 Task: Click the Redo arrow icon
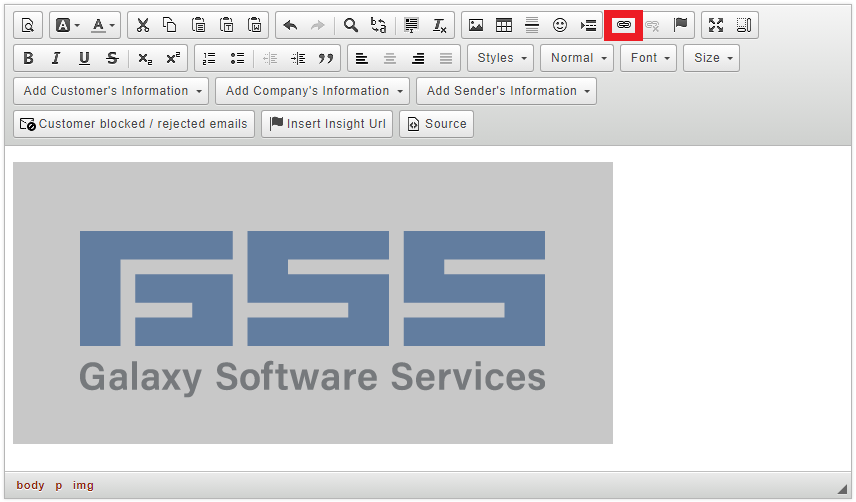[x=318, y=25]
